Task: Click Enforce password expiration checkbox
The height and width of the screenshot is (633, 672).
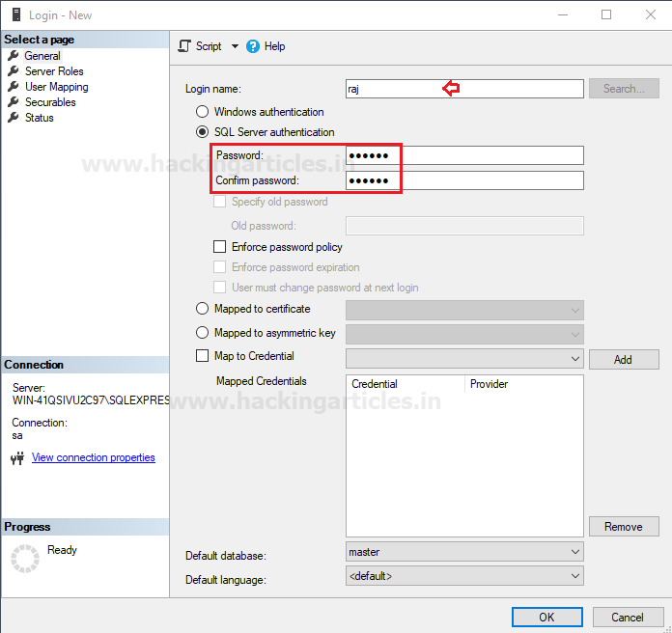Action: [219, 267]
